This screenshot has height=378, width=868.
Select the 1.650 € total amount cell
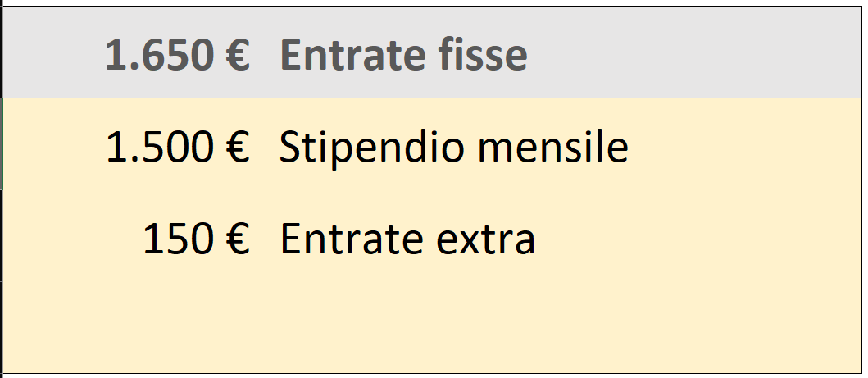[176, 55]
